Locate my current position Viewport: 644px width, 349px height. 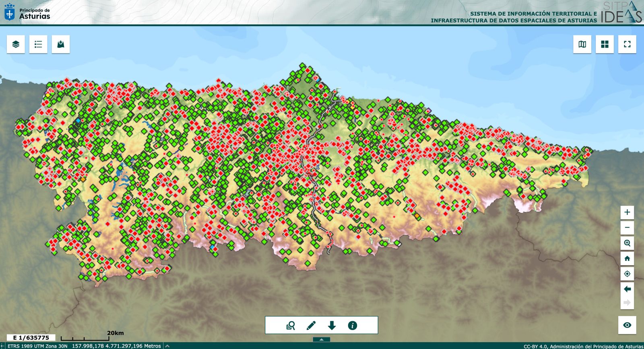click(x=627, y=274)
